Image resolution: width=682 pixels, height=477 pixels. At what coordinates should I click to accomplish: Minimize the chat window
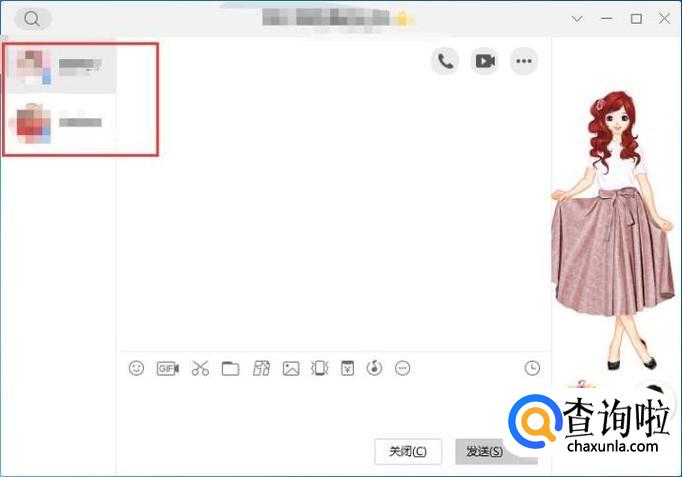pyautogui.click(x=607, y=19)
